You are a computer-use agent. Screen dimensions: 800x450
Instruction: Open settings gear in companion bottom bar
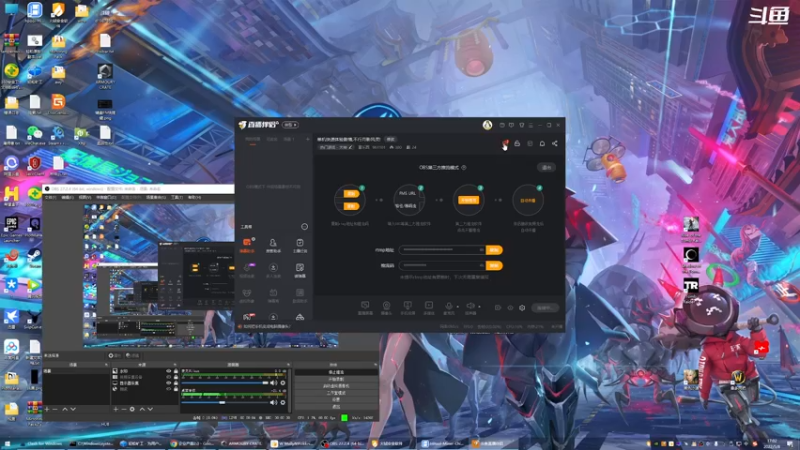coord(522,308)
